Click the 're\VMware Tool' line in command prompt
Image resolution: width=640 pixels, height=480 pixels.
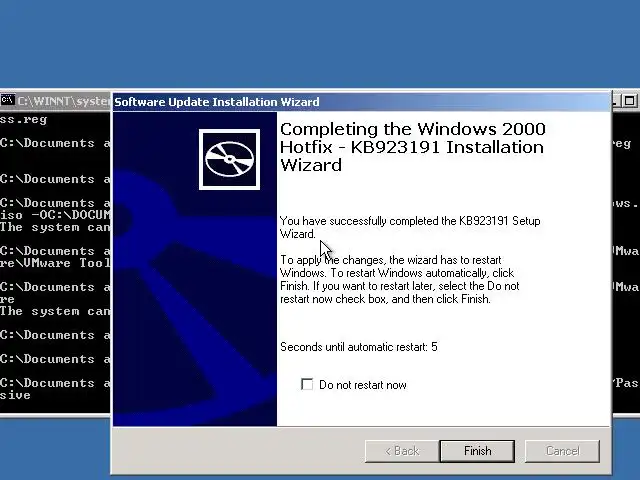tap(55, 263)
